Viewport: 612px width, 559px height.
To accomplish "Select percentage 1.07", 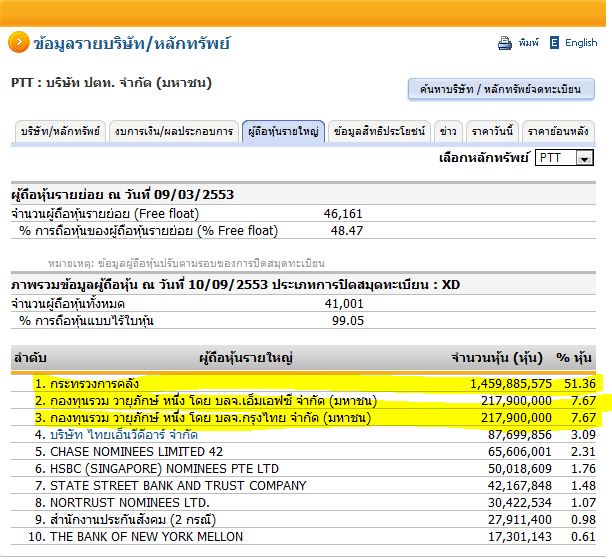I will [584, 502].
